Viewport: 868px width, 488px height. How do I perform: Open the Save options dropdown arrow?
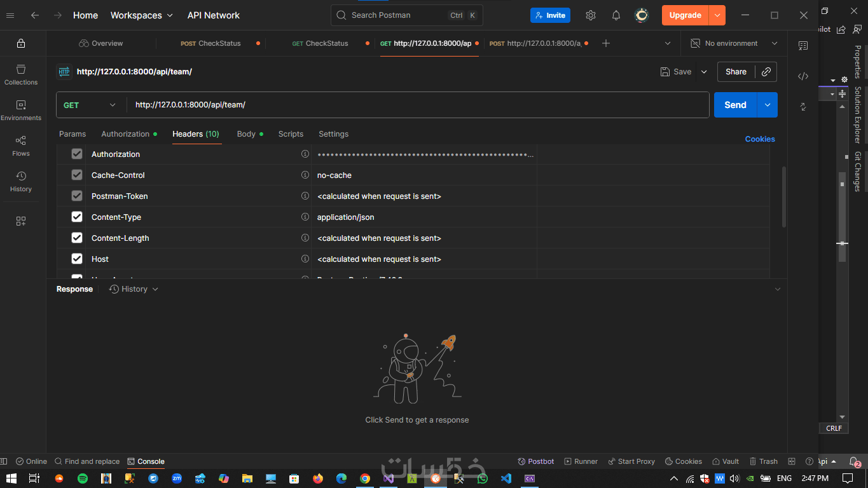click(704, 72)
